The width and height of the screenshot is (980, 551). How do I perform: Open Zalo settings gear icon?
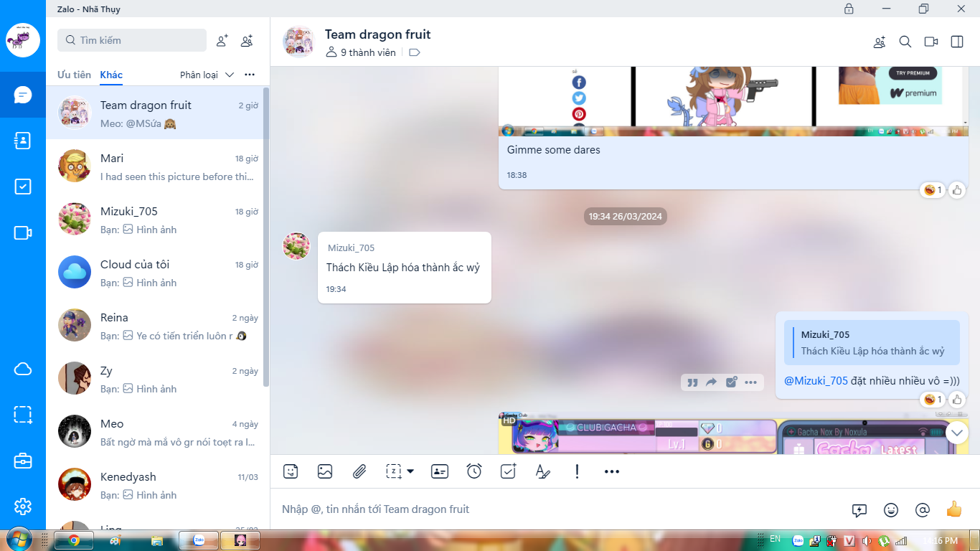click(x=23, y=507)
